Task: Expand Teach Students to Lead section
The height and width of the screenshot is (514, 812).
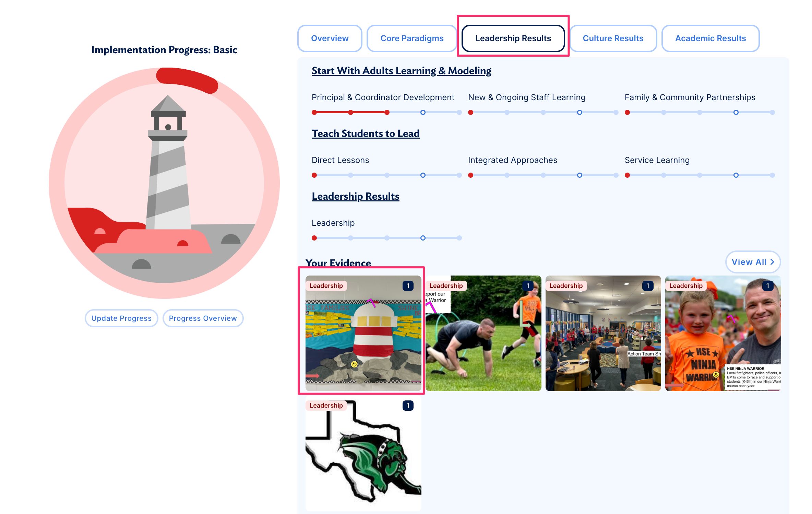Action: 365,134
